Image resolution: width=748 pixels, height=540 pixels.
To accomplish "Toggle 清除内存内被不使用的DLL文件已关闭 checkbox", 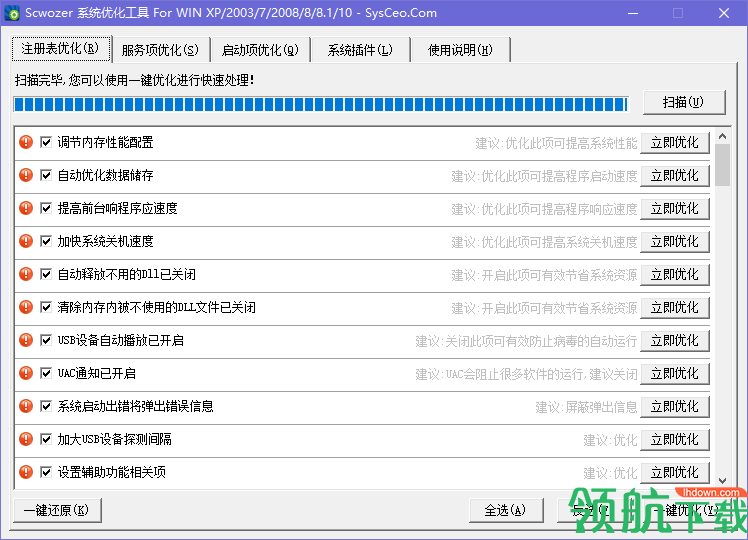I will 46,307.
